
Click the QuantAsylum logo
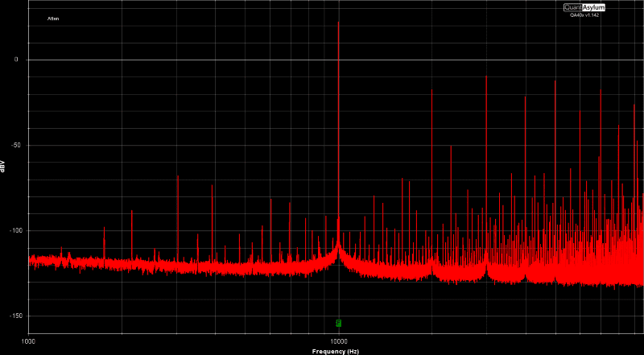click(x=584, y=7)
